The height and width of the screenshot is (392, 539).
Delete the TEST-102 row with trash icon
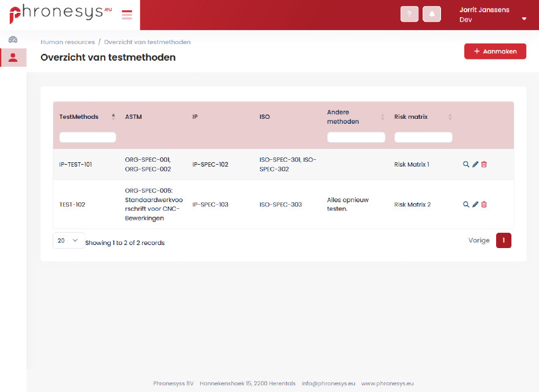pyautogui.click(x=484, y=205)
